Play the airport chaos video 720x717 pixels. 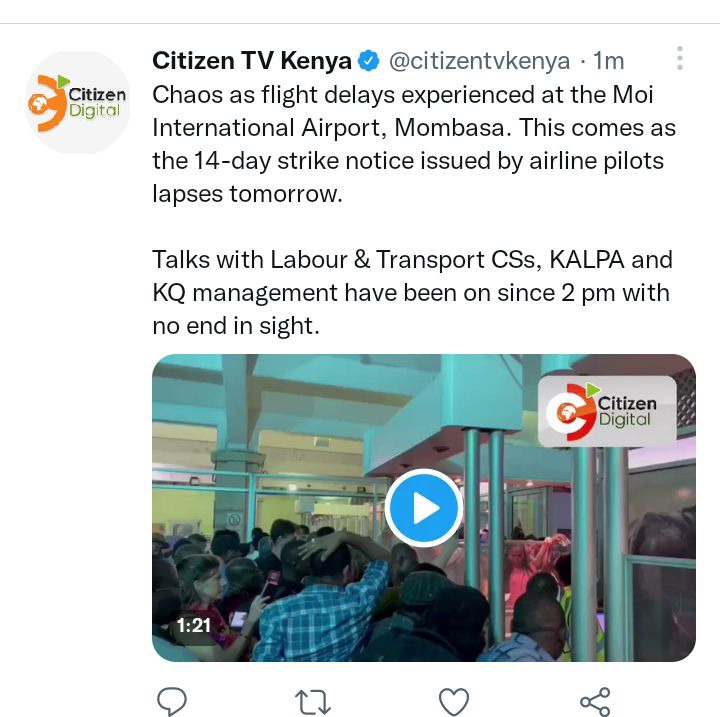[423, 508]
